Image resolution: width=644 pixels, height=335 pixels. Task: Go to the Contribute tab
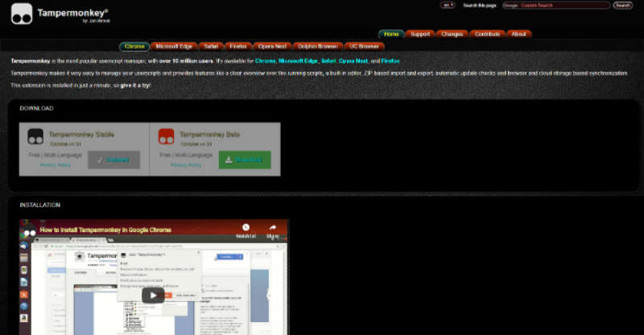[x=487, y=34]
